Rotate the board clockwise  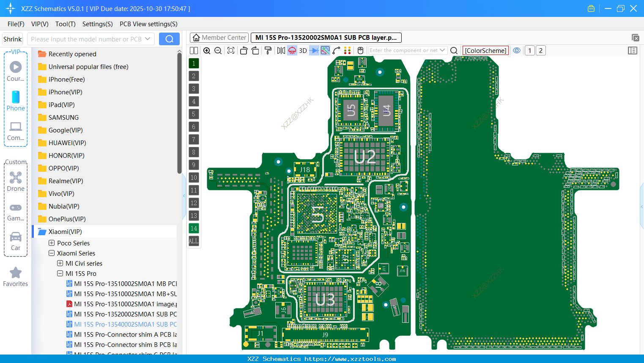255,50
